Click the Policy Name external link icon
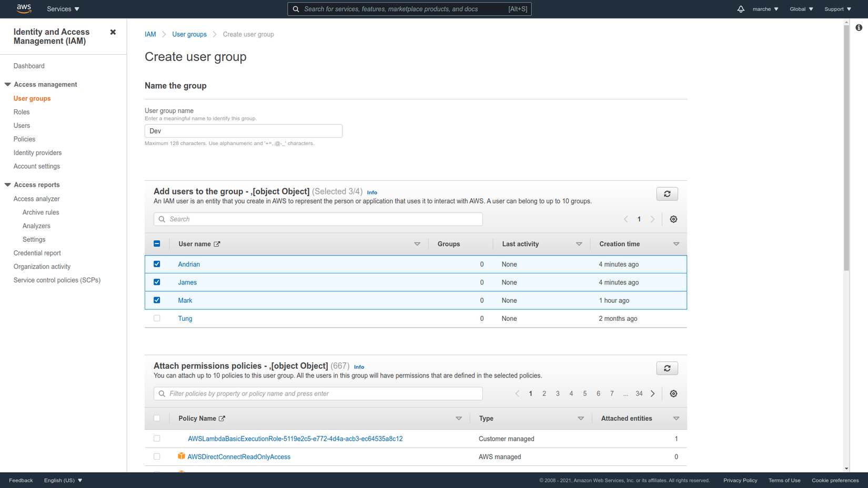 point(222,419)
